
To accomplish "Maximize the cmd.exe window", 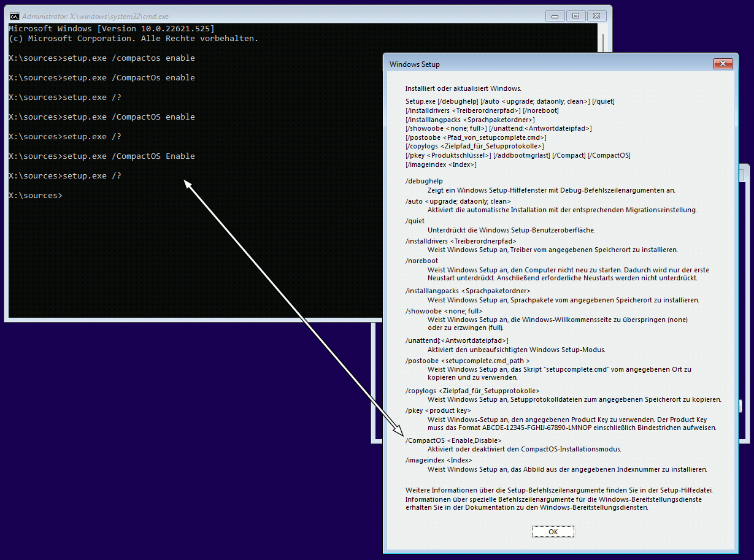I will coord(575,15).
